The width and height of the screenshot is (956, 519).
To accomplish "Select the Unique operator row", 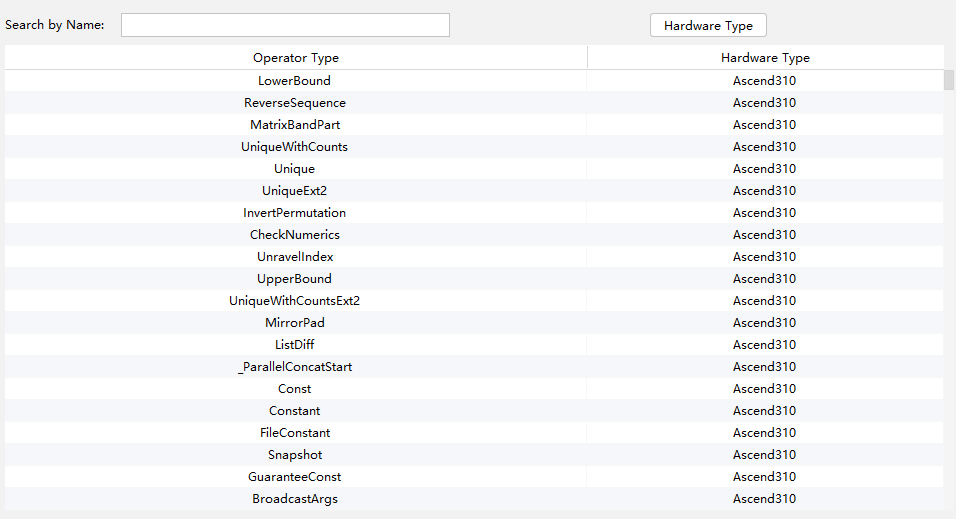I will click(474, 168).
